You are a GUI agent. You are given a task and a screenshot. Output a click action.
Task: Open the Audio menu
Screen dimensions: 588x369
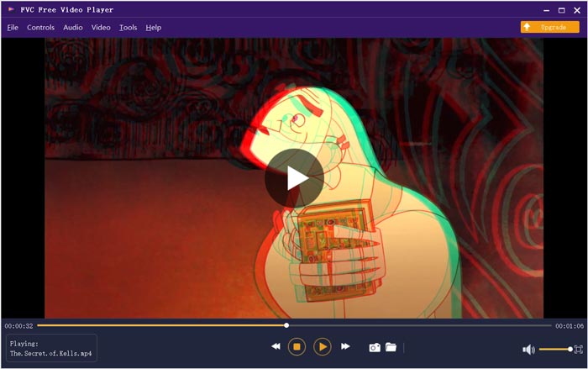73,28
